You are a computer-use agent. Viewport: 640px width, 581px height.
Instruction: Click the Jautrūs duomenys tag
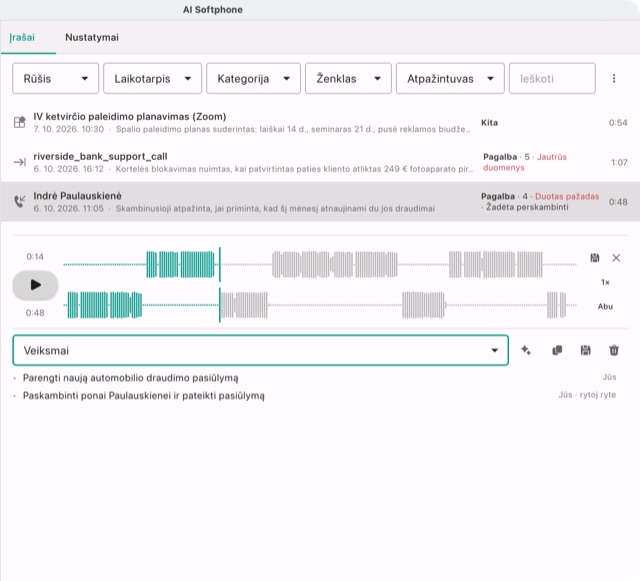[x=525, y=162]
